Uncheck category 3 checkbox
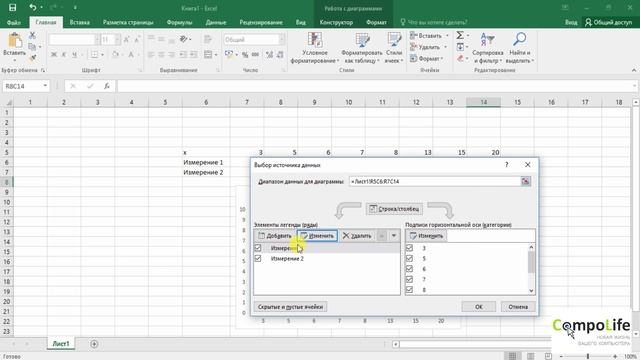 click(x=409, y=248)
